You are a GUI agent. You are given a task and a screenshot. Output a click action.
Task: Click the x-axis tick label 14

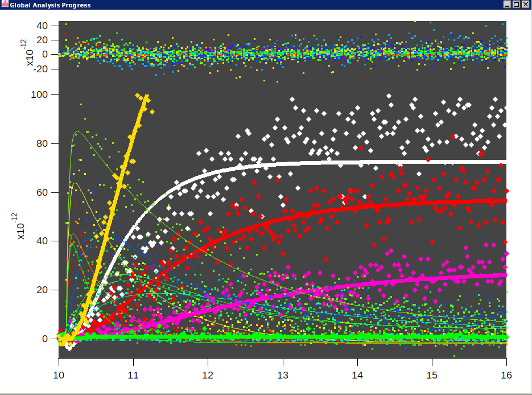[357, 375]
